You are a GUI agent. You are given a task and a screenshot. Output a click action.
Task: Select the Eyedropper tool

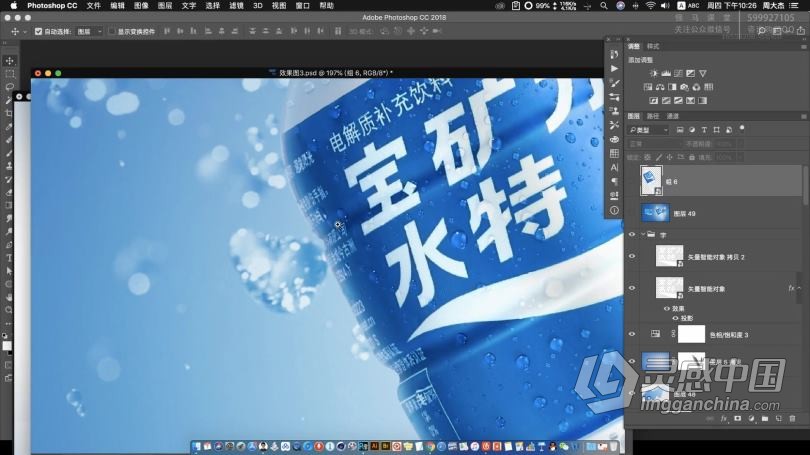pos(9,127)
